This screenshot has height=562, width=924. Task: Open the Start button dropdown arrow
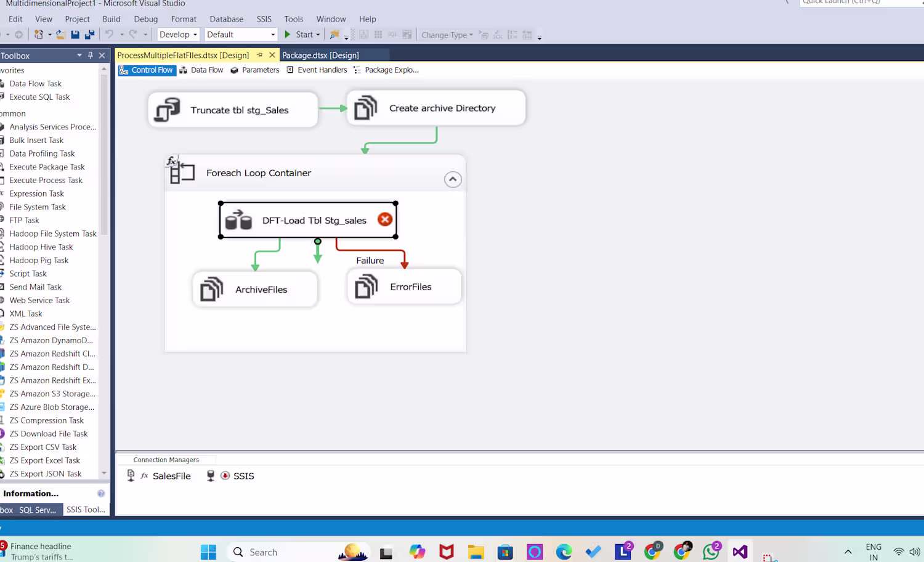click(x=318, y=35)
